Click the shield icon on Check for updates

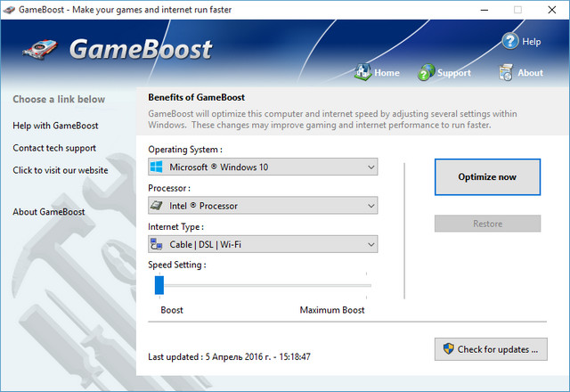447,349
